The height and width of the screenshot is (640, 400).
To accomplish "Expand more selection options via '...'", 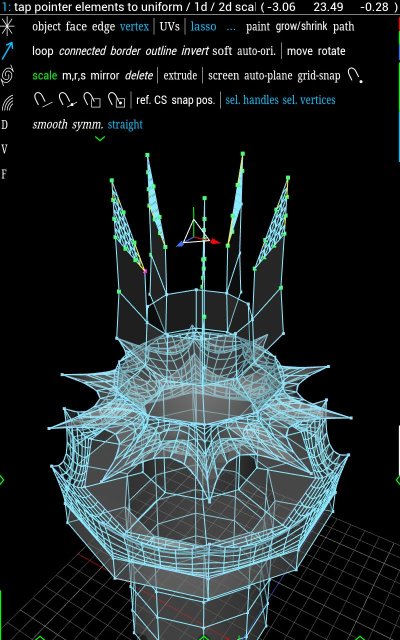I will click(x=231, y=28).
